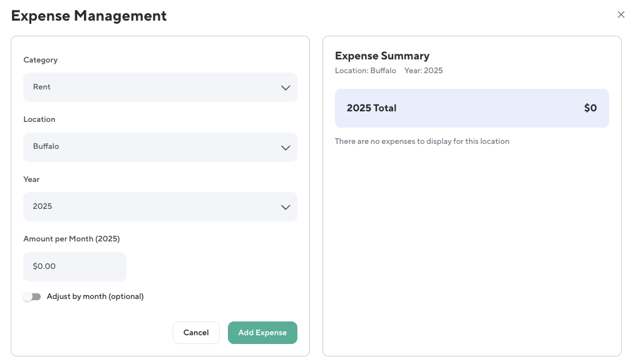Click the Expense Summary heading
The image size is (633, 364).
click(382, 56)
